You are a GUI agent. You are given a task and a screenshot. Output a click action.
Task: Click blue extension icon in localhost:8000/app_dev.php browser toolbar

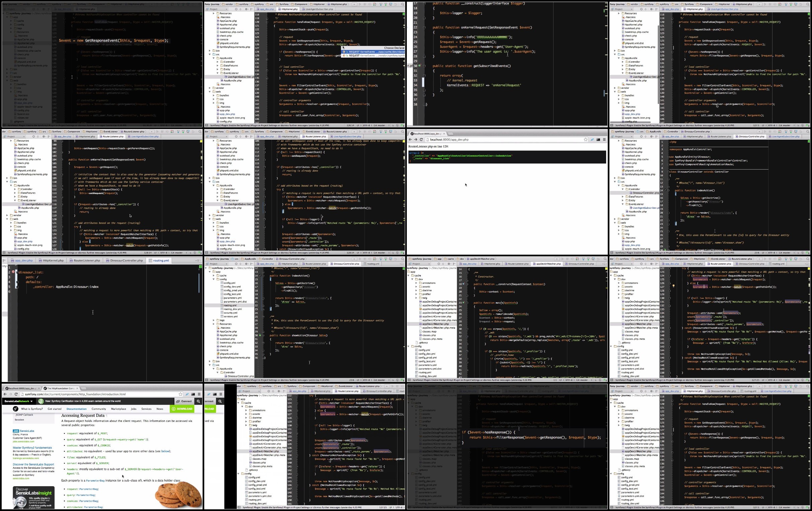click(x=592, y=139)
